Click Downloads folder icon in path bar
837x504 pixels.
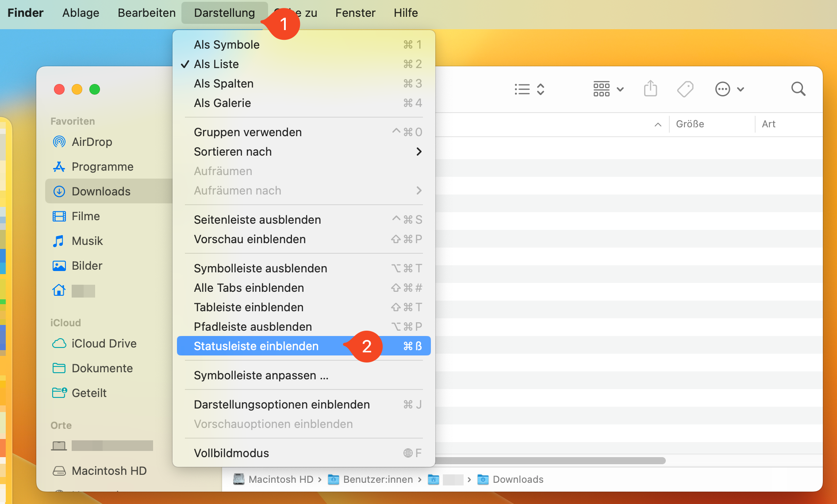click(x=483, y=479)
